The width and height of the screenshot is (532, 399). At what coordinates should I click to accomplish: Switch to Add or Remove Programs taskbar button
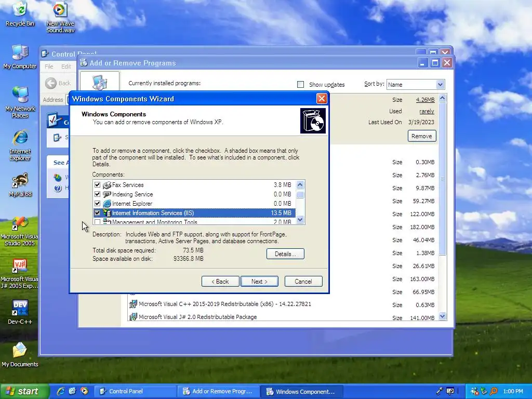click(218, 391)
